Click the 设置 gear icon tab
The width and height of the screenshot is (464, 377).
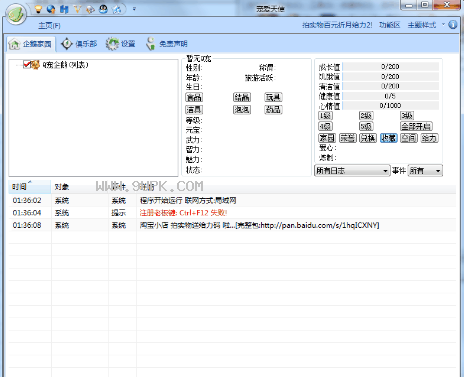point(120,44)
